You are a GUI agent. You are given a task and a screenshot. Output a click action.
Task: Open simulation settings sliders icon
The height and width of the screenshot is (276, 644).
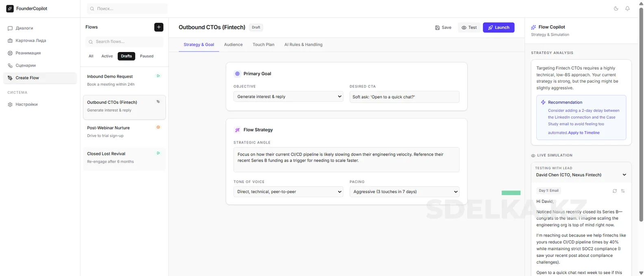tap(623, 191)
